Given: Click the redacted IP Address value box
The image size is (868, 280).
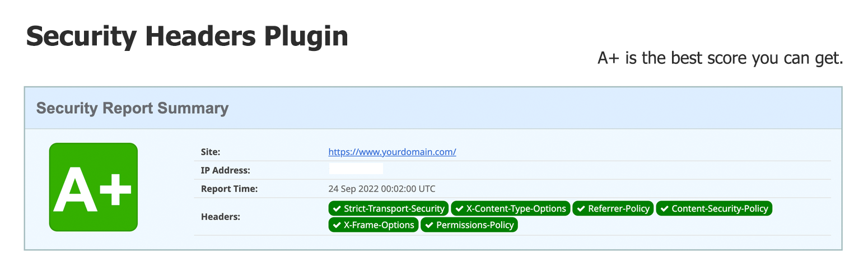Looking at the screenshot, I should coord(356,169).
